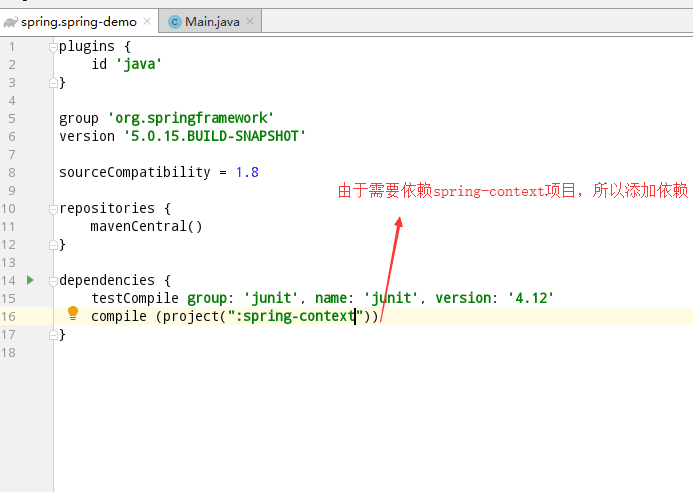Open the yellow lightbulb quick-fix on line 16
This screenshot has height=492, width=693.
point(73,313)
